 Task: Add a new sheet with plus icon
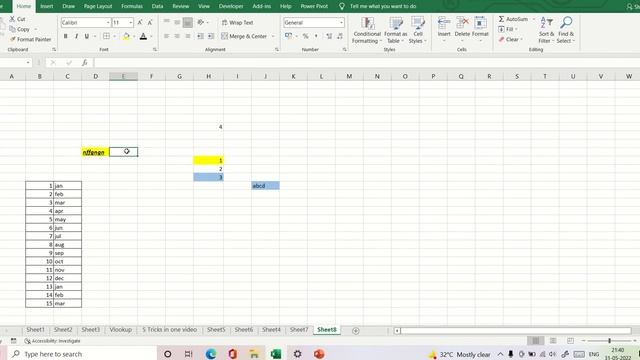click(356, 331)
